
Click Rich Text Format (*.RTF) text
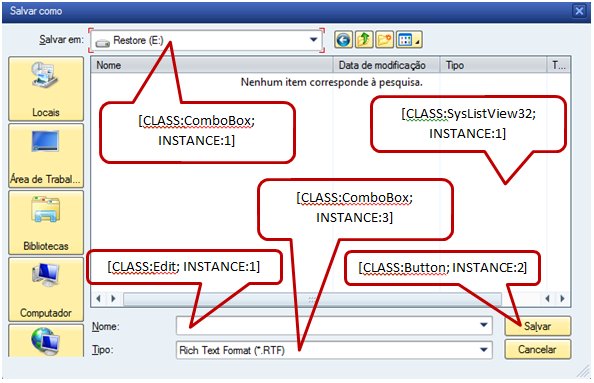click(x=232, y=350)
